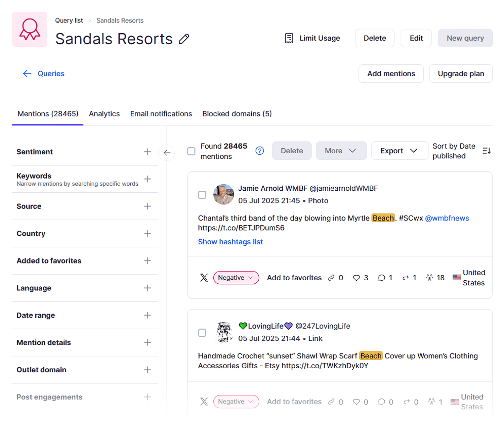
Task: Collapse the filters panel with the arrow button
Action: pos(167,153)
